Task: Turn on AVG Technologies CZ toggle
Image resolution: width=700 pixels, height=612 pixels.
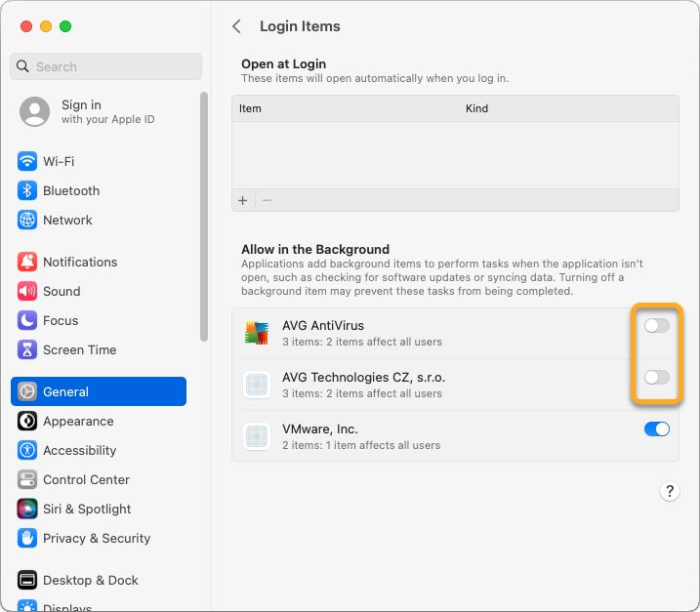Action: click(656, 377)
